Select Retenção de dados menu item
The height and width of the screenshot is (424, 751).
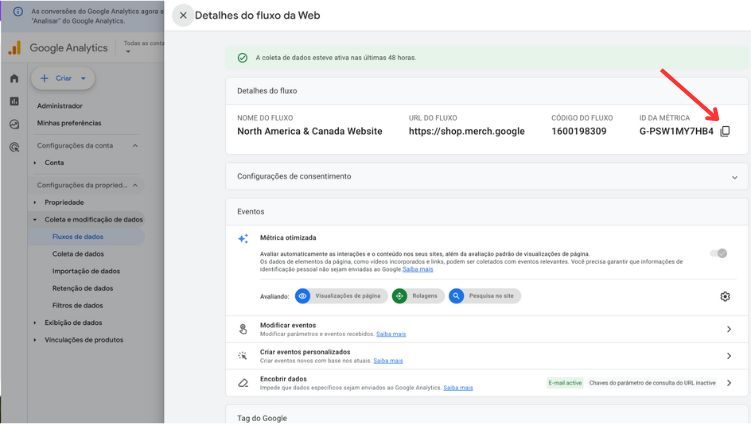[x=83, y=288]
